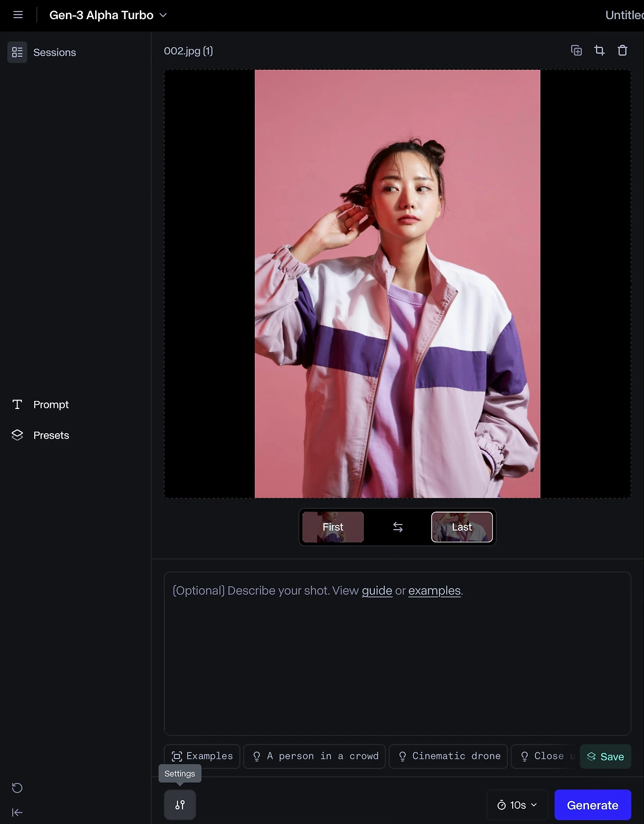Expand the Gen-3 Alpha Turbo model dropdown

click(108, 15)
